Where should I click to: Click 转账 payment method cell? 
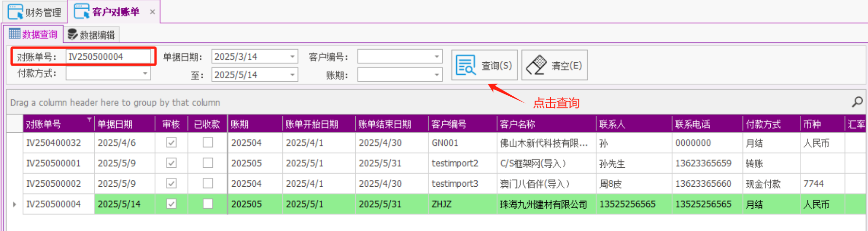click(771, 163)
